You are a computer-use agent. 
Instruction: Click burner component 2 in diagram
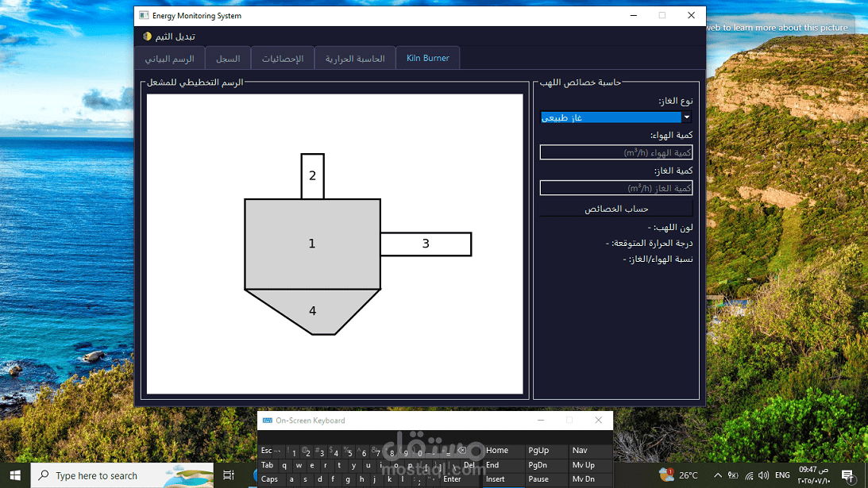coord(312,176)
